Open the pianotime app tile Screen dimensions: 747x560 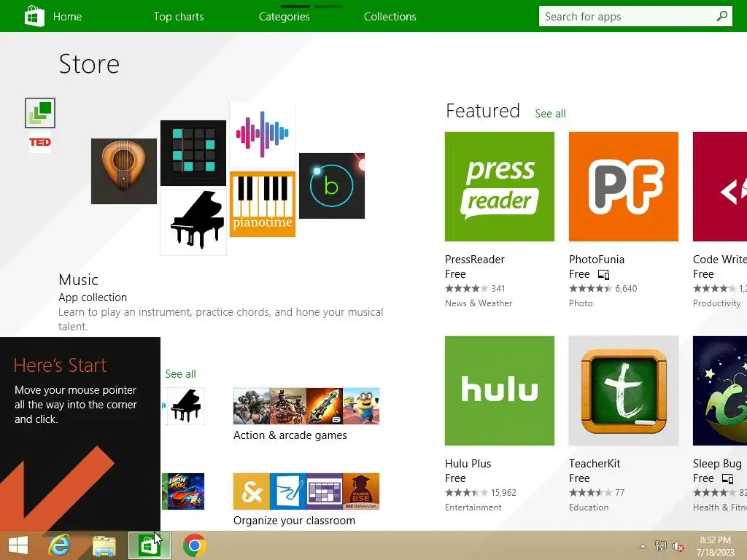coord(263,204)
